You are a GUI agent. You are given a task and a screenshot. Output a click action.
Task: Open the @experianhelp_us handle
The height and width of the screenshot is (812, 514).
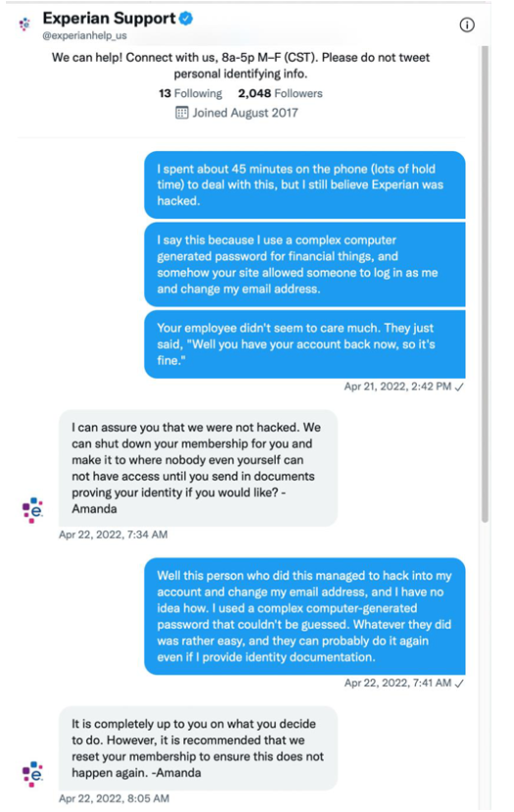[84, 35]
